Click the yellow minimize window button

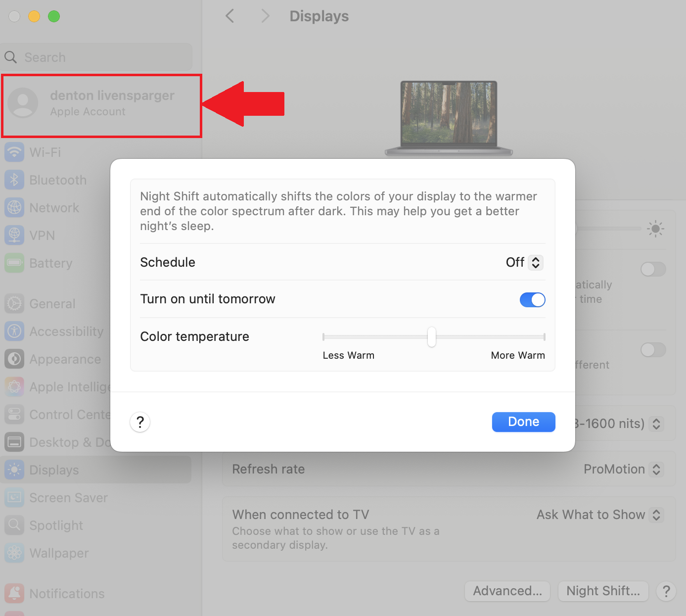(x=34, y=16)
